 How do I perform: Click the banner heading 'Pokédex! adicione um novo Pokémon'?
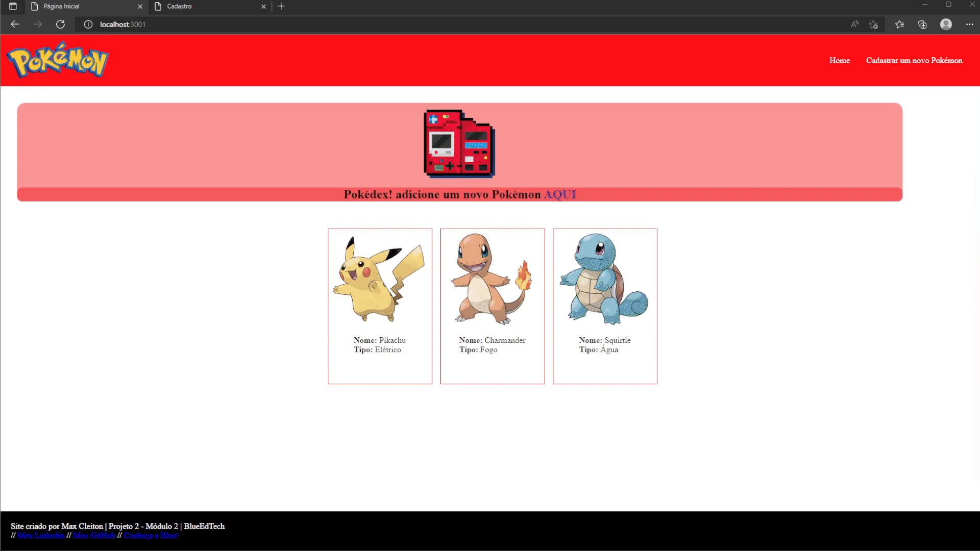442,194
